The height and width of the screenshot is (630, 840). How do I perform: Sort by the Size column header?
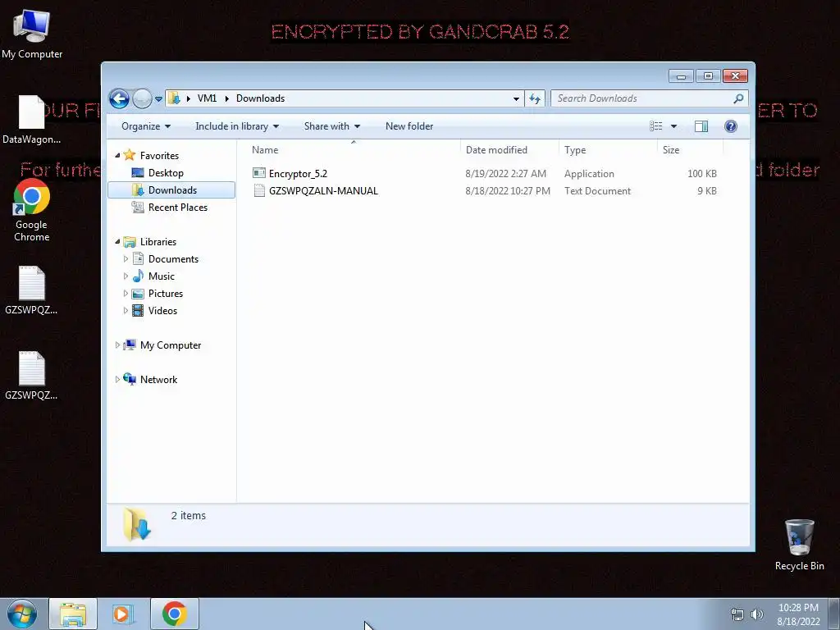[x=690, y=150]
